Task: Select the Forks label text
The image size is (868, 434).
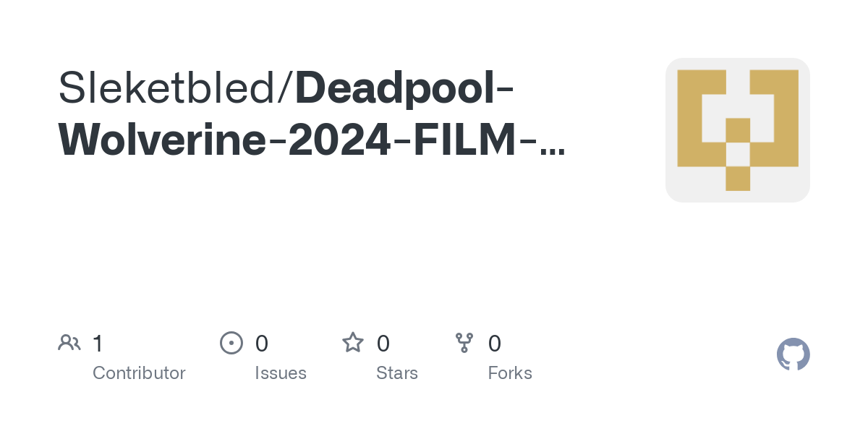Action: (x=510, y=373)
